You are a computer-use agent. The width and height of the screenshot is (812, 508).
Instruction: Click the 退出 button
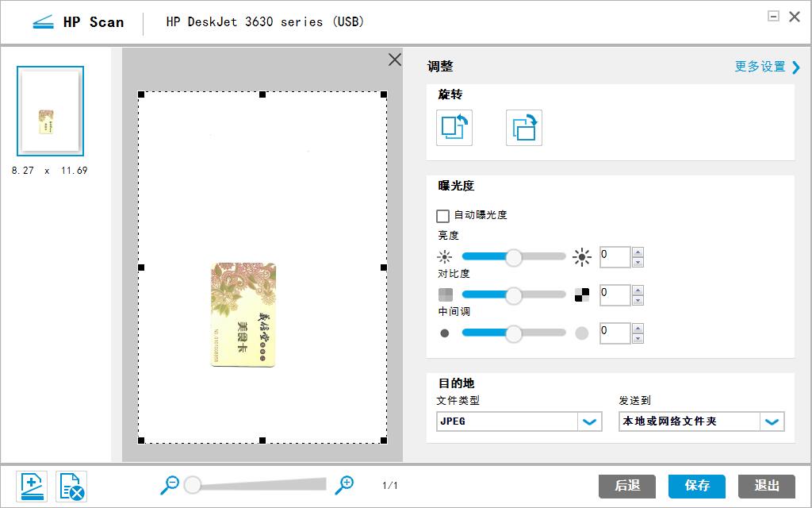click(x=766, y=486)
